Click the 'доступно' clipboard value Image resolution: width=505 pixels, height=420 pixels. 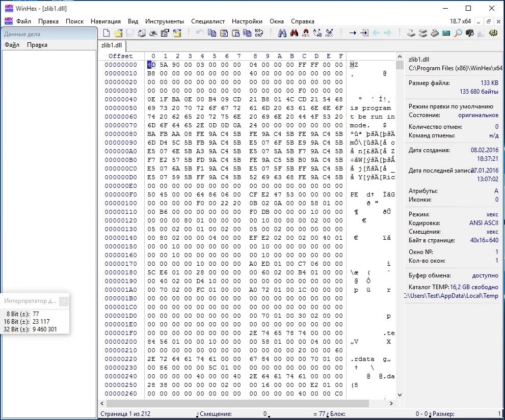pos(485,275)
